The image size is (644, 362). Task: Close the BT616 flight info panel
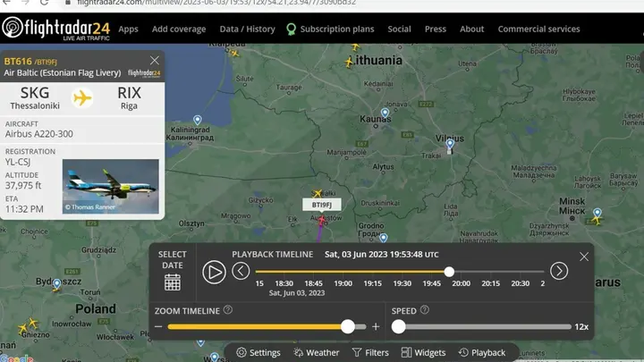click(155, 61)
